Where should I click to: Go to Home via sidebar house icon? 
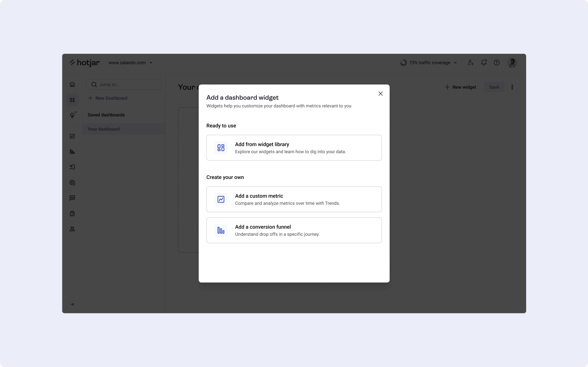coord(72,84)
